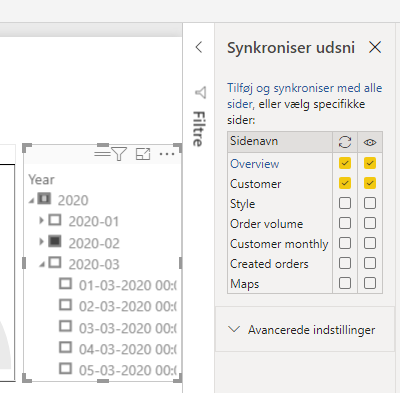Enable visibility for Created orders page
This screenshot has height=393, width=400.
[x=370, y=263]
